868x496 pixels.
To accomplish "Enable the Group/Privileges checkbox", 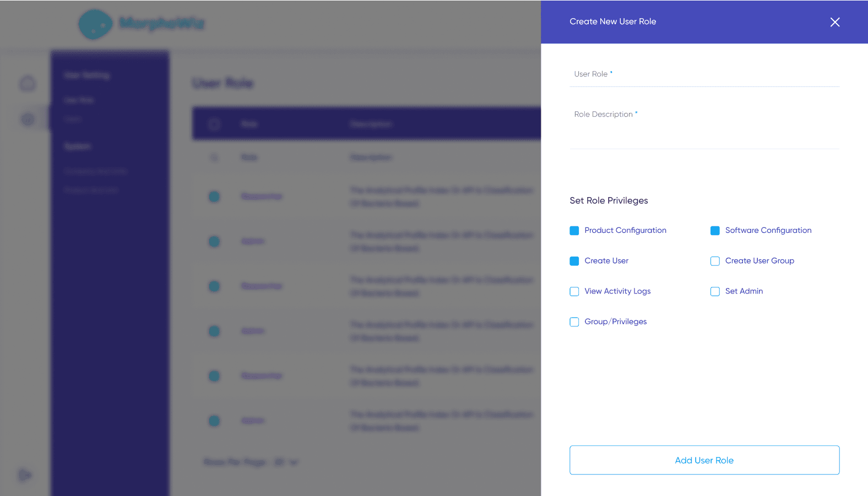I will pos(574,322).
